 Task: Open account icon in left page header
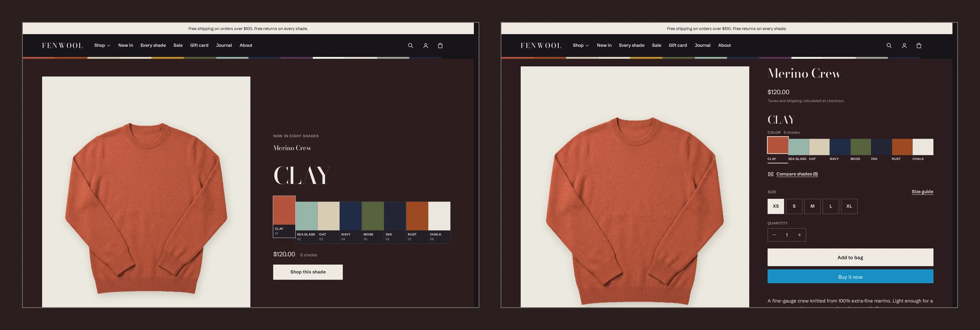pos(425,46)
